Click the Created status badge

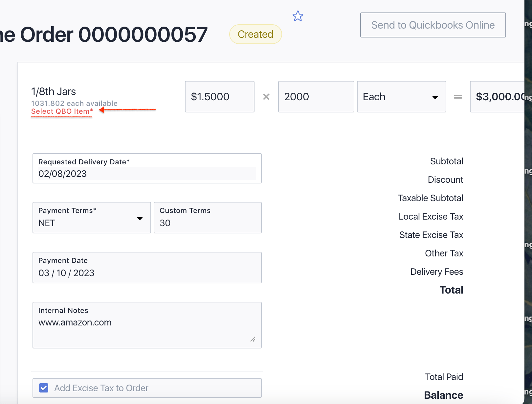point(255,34)
